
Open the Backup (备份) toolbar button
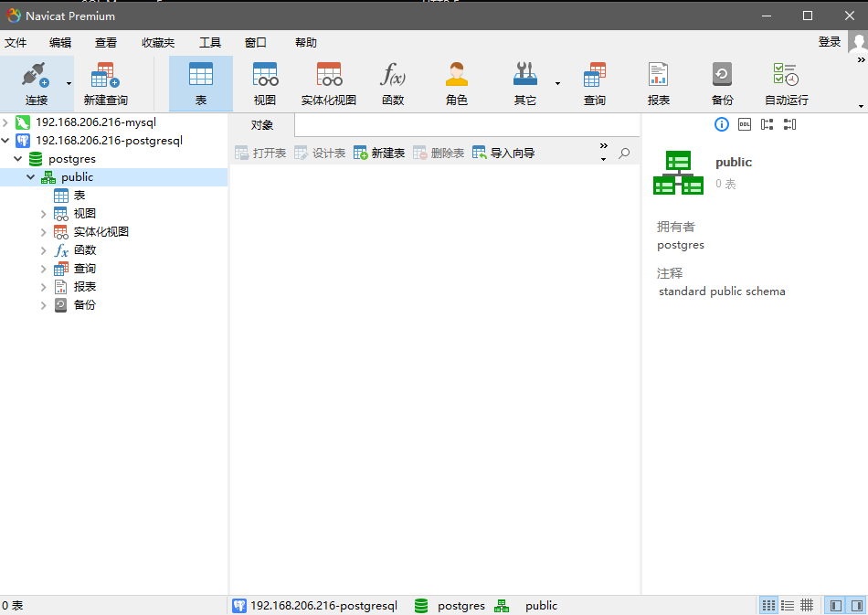tap(722, 83)
